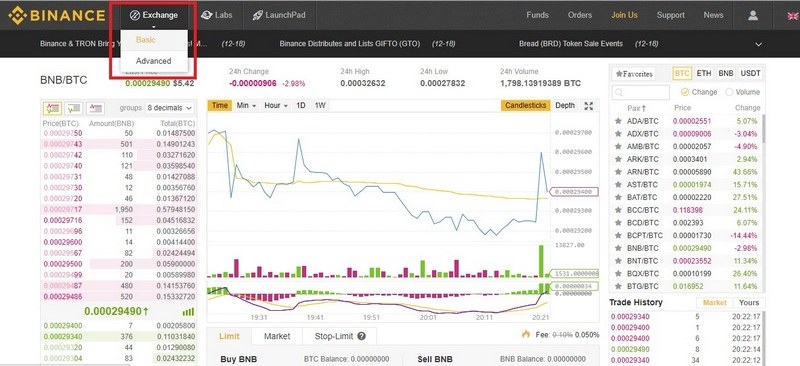Favorite the ARN/BTC pair star
The width and height of the screenshot is (800, 366).
point(618,172)
